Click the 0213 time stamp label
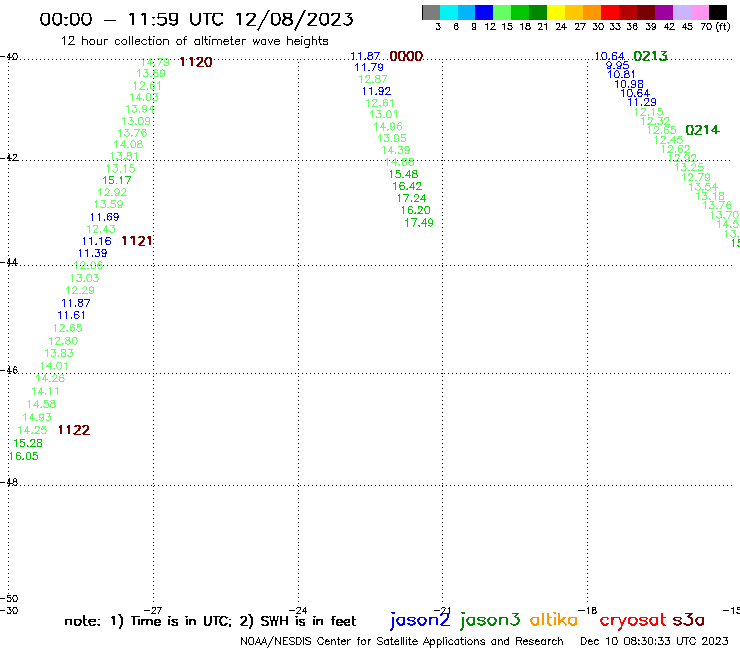The width and height of the screenshot is (740, 650). [x=650, y=56]
